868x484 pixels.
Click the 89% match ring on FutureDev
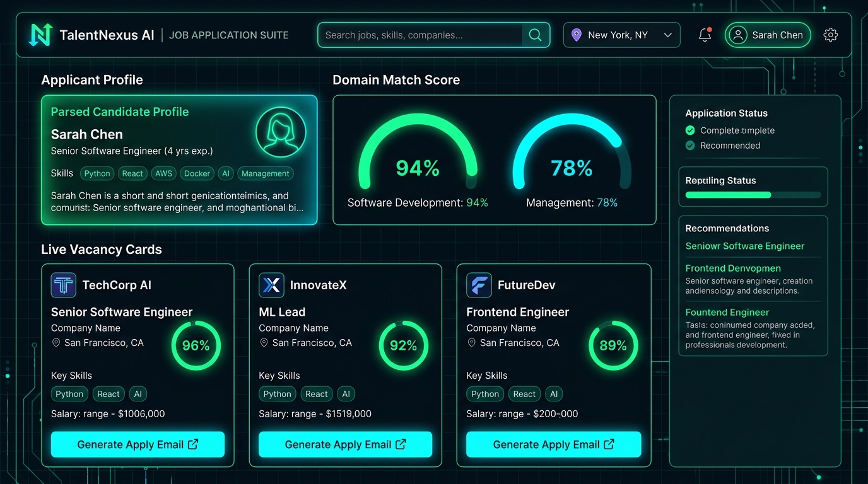(613, 345)
